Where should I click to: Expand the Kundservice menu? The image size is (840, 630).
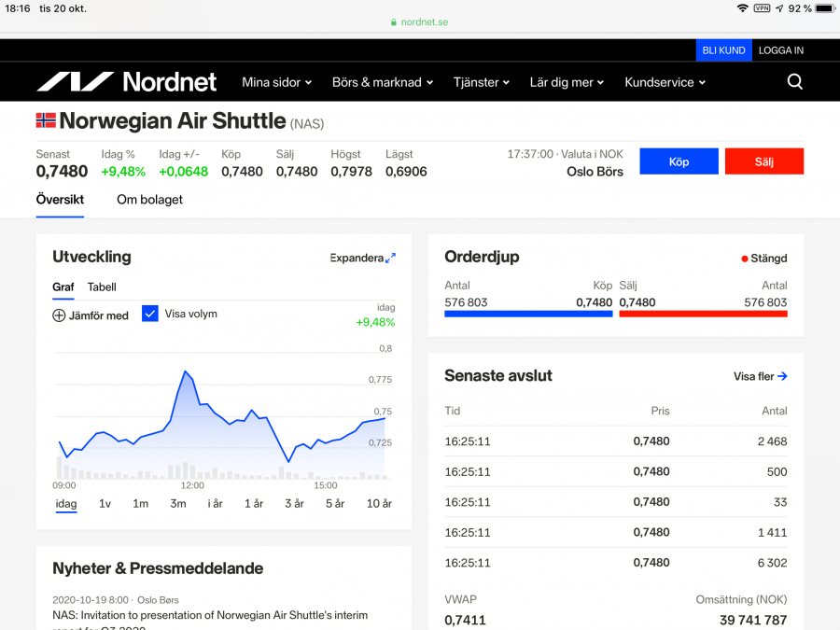click(665, 82)
